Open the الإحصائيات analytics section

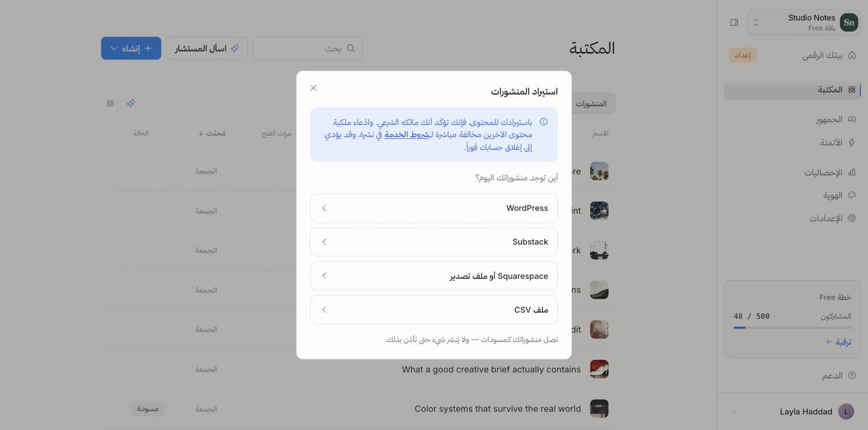coord(830,172)
